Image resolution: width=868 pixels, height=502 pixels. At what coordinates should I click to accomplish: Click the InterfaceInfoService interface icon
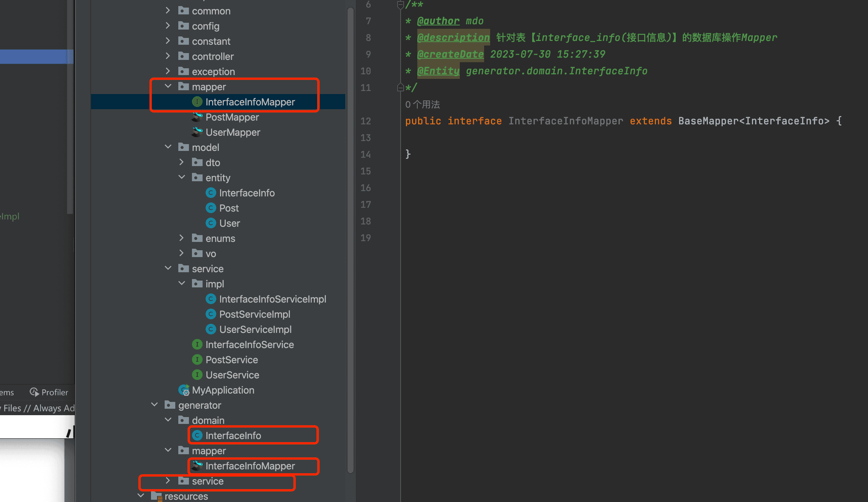click(197, 344)
